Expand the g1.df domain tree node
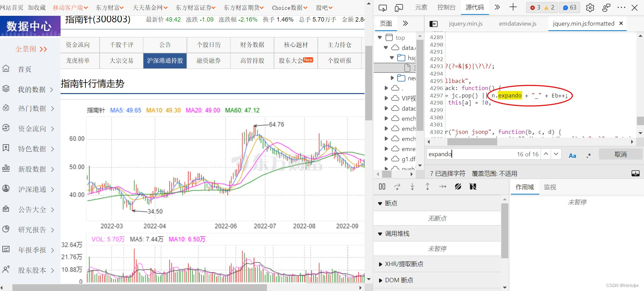The width and height of the screenshot is (644, 291). pos(386,159)
